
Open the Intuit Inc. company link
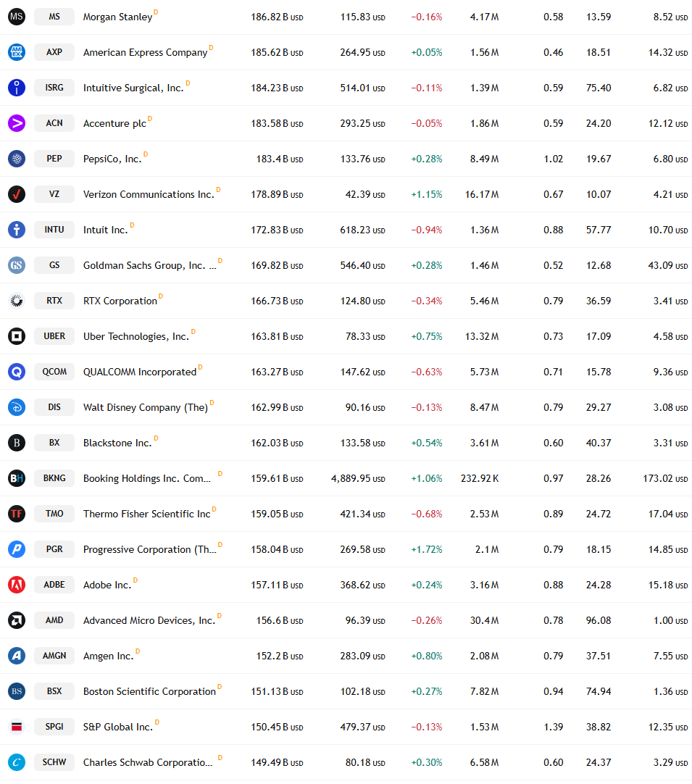point(106,230)
